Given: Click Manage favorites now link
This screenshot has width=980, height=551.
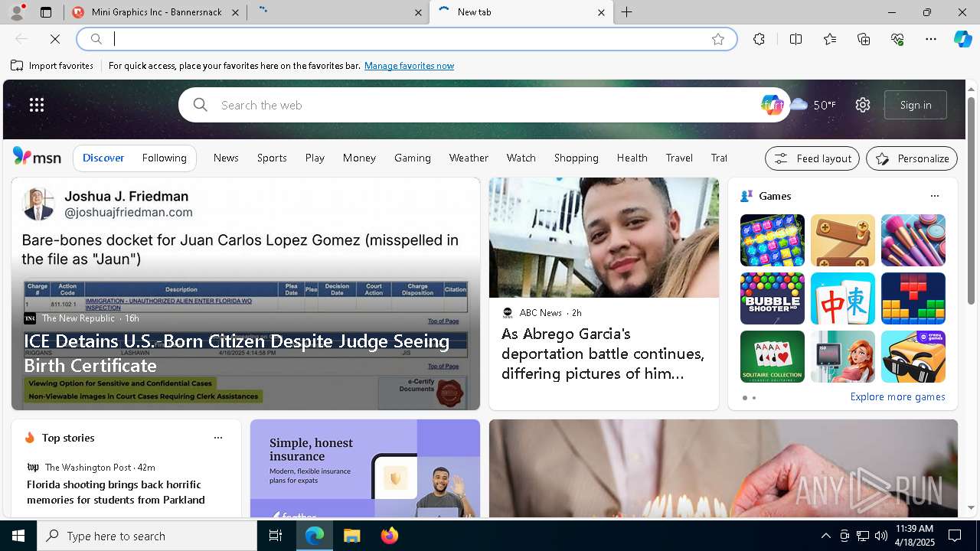Looking at the screenshot, I should pyautogui.click(x=409, y=66).
